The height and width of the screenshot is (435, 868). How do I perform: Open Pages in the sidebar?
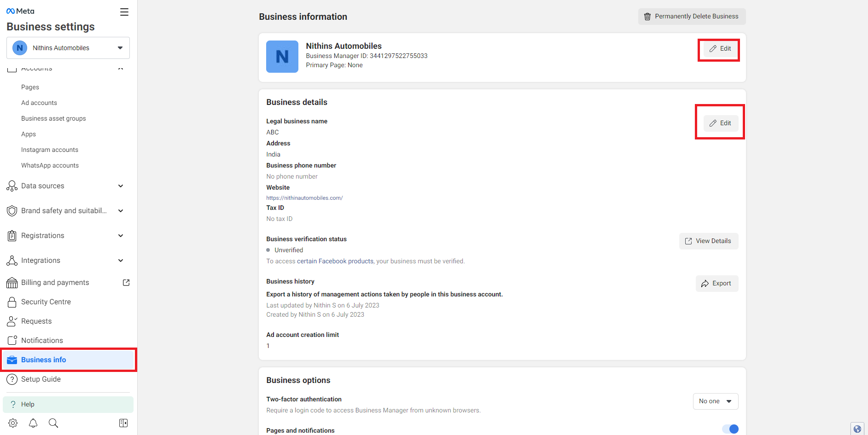[x=30, y=87]
